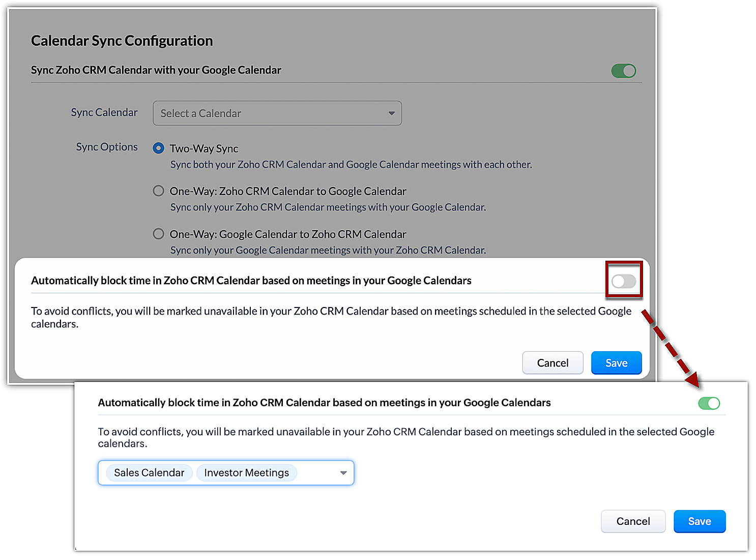This screenshot has width=756, height=560.
Task: Click the Sales Calendar chip
Action: [149, 473]
